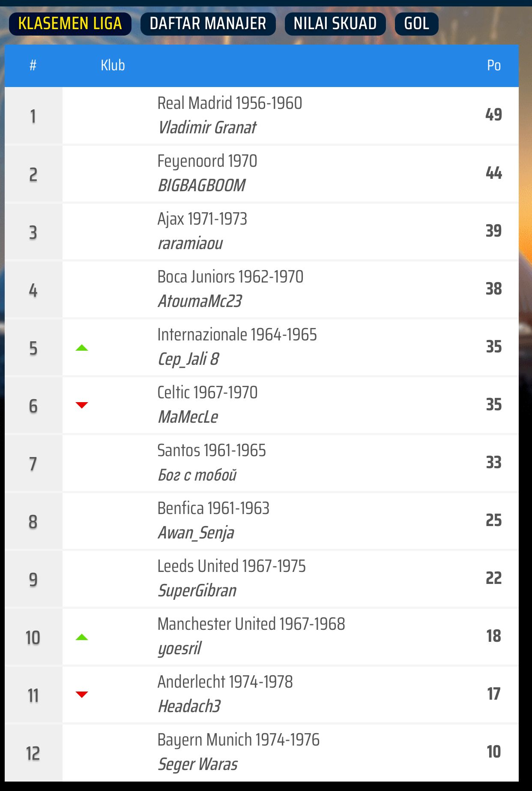Click red down arrow beside Anderlecht
532x791 pixels.
81,695
